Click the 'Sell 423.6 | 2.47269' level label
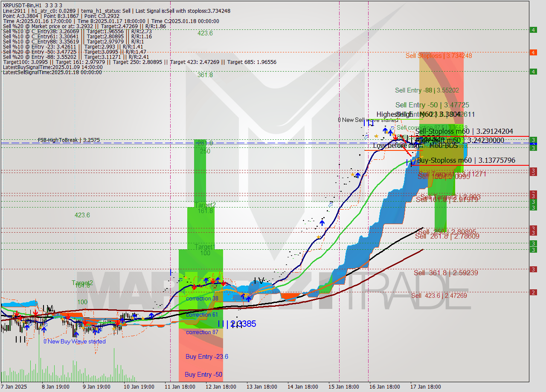This screenshot has width=546, height=392. point(439,295)
